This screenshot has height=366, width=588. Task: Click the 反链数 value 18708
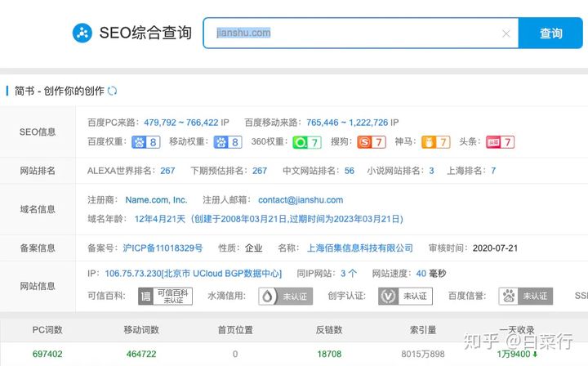[329, 354]
